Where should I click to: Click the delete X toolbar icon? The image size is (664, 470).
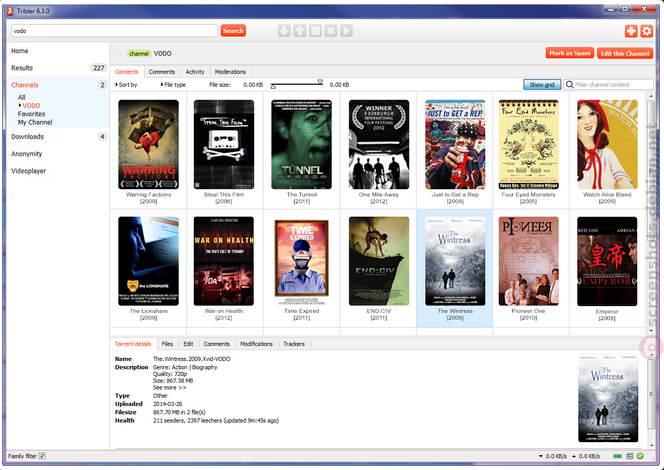331,30
